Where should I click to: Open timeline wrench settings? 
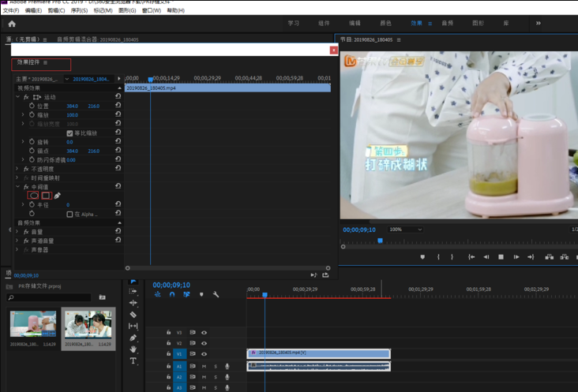216,294
